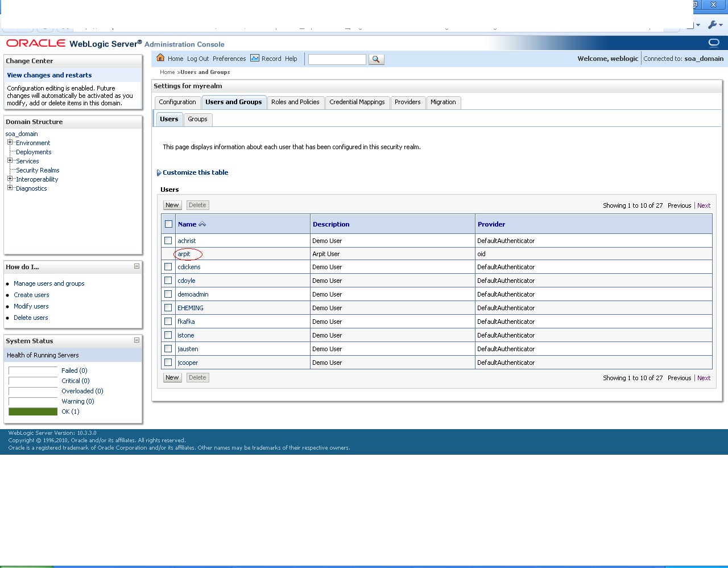This screenshot has height=568, width=728.
Task: Check the select-all users checkbox
Action: (x=168, y=224)
